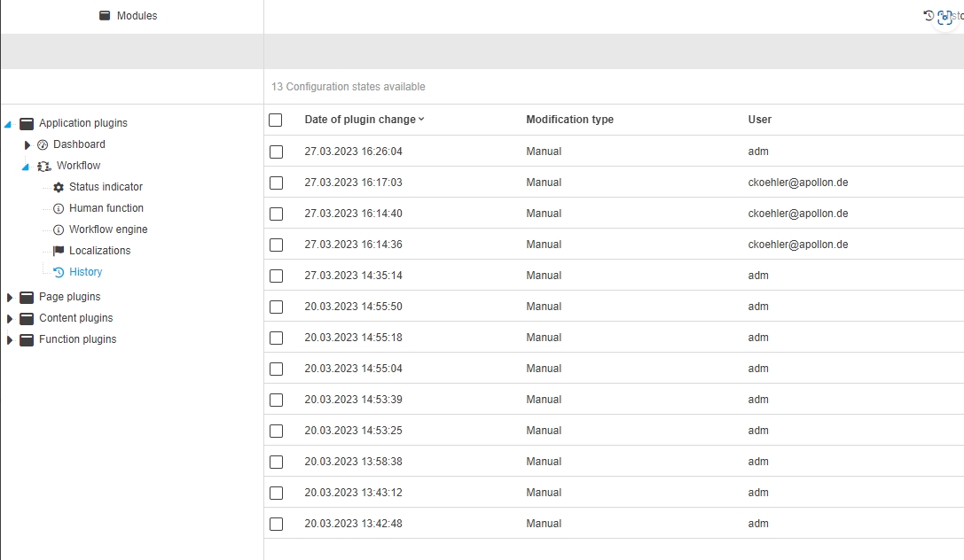Click the Status indicator gear icon
The height and width of the screenshot is (560, 964).
pyautogui.click(x=59, y=187)
